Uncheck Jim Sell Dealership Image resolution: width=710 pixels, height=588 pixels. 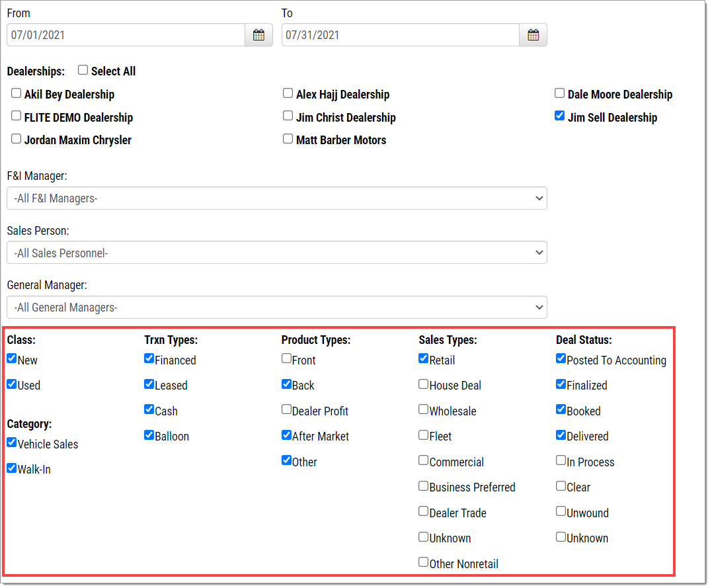point(560,116)
